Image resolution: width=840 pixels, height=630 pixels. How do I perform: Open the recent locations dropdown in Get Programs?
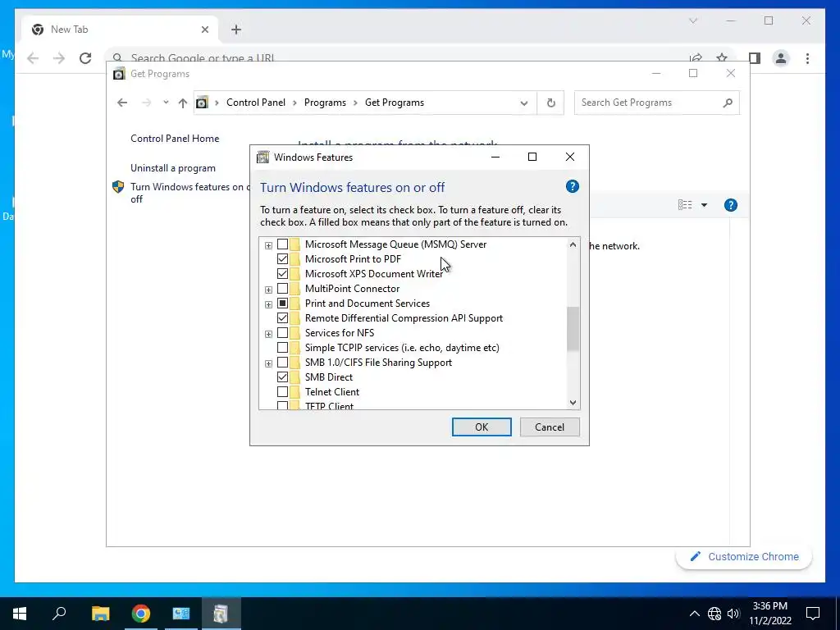click(166, 103)
